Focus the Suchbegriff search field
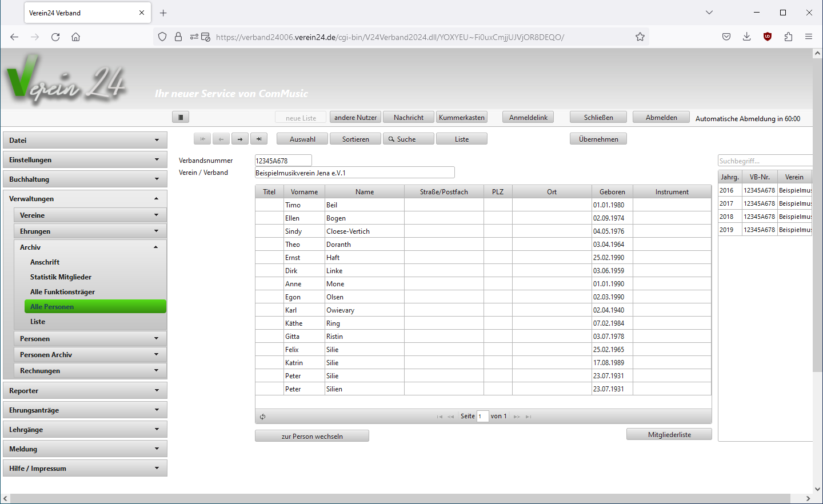823x504 pixels. (765, 161)
